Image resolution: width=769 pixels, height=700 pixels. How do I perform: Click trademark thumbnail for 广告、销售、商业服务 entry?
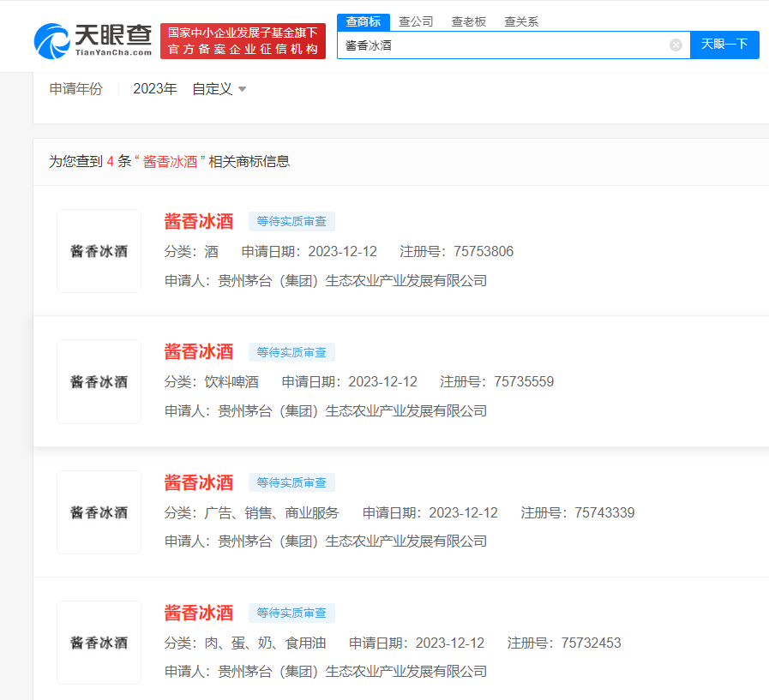click(x=99, y=512)
